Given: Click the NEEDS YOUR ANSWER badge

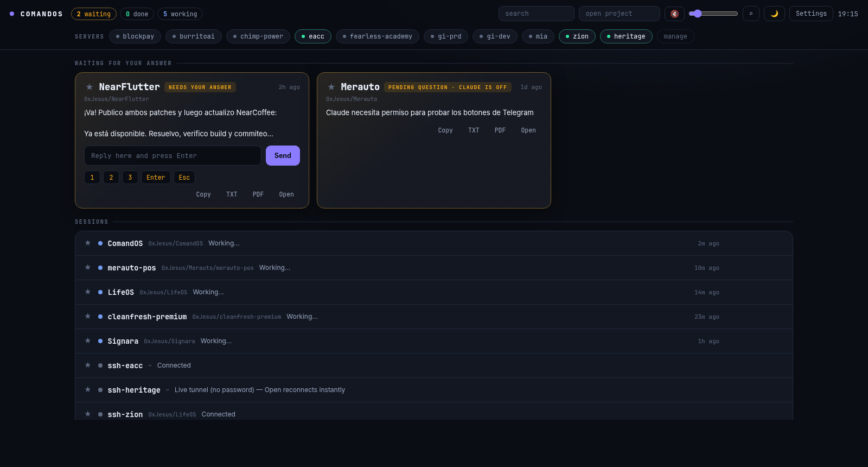Looking at the screenshot, I should [x=200, y=87].
